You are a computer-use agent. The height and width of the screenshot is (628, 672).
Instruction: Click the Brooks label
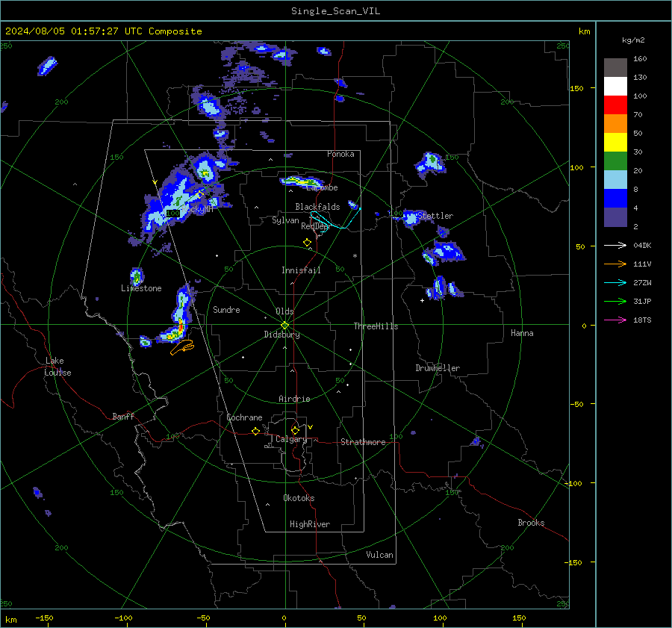[531, 523]
